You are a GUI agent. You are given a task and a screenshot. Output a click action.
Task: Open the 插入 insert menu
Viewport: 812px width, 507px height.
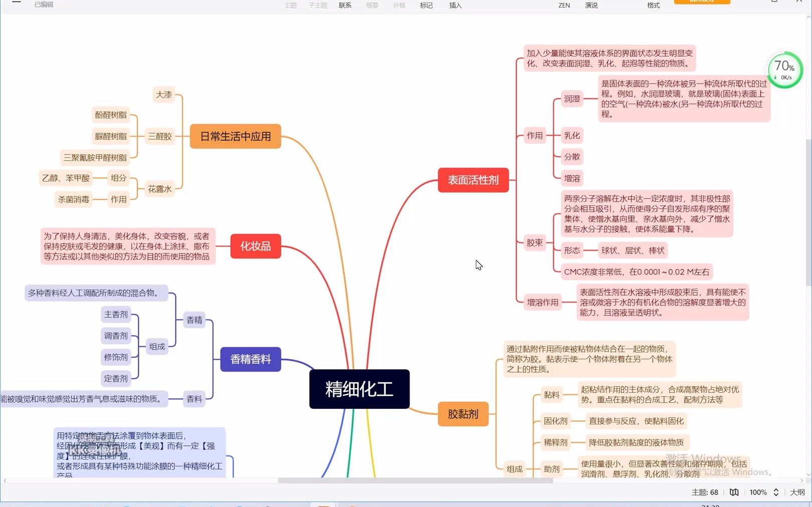pos(455,6)
